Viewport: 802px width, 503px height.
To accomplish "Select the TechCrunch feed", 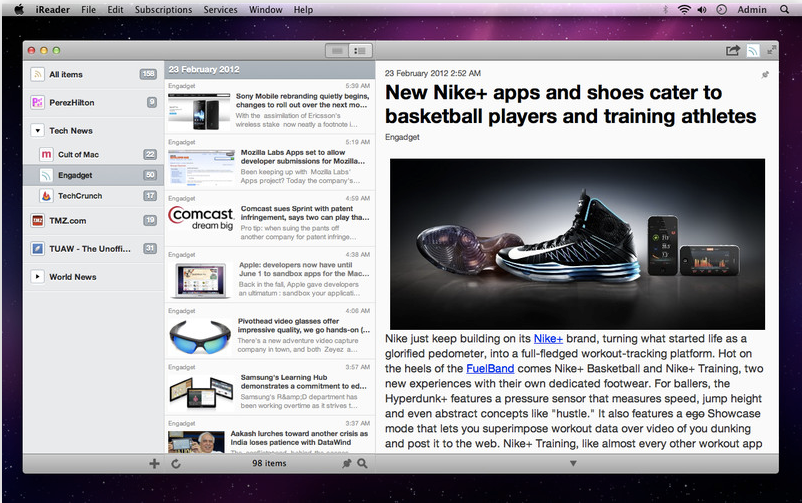I will pos(94,196).
